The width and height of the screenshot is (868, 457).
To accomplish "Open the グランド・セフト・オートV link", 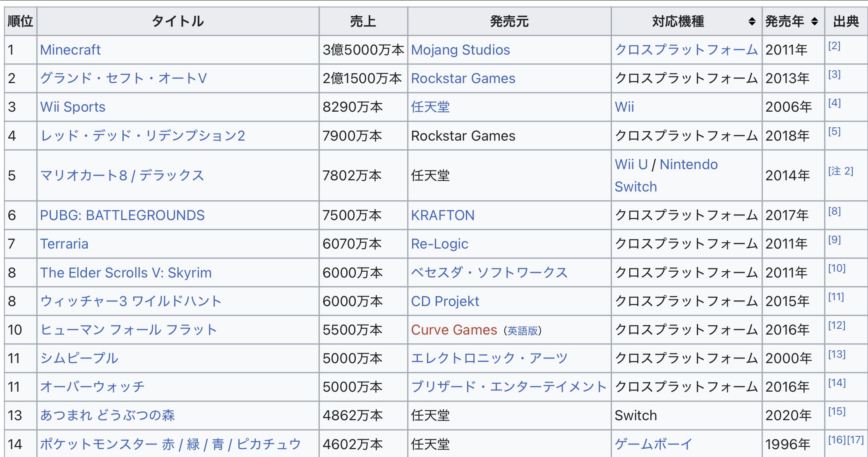I will [x=123, y=79].
